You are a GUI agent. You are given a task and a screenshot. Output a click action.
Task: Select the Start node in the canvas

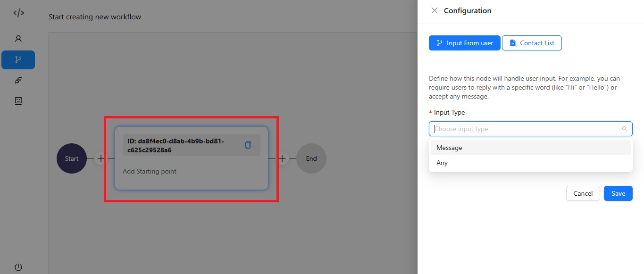[71, 158]
